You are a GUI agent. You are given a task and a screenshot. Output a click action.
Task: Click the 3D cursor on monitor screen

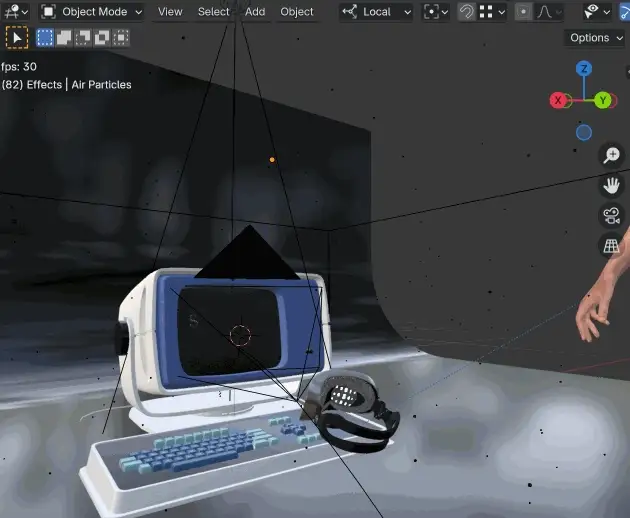click(x=240, y=335)
